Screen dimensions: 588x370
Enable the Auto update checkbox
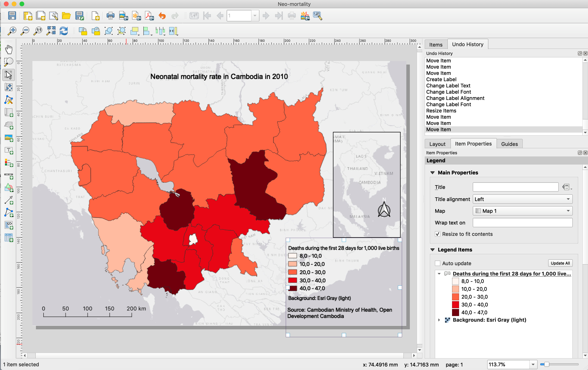point(438,263)
